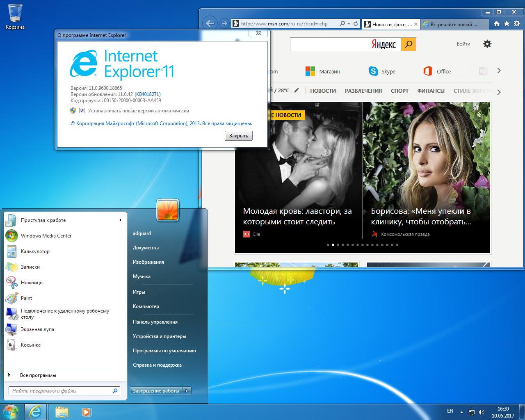
Task: Click the Skype icon on MSN page
Action: (x=373, y=71)
